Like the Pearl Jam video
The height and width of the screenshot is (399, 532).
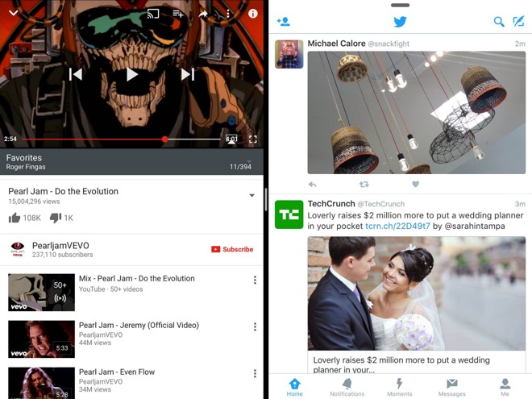tap(15, 218)
